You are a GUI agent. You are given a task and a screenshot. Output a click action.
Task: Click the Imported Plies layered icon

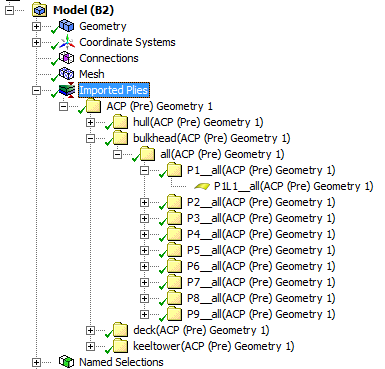[x=66, y=90]
